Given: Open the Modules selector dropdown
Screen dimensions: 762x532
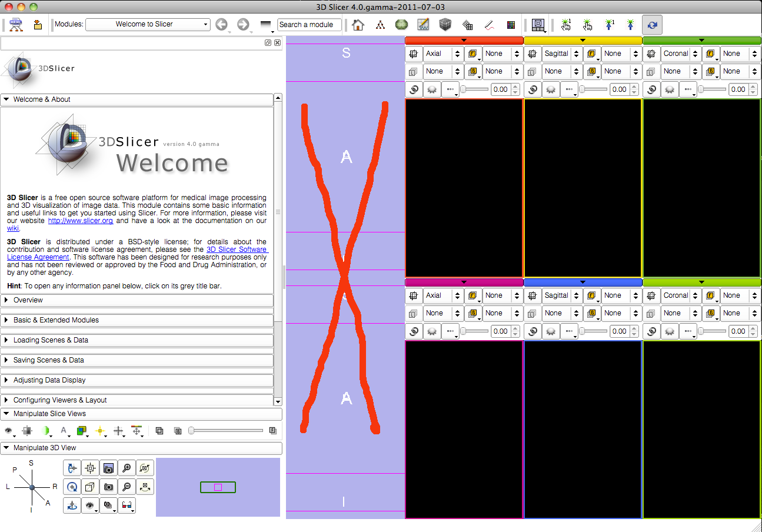Looking at the screenshot, I should [x=148, y=25].
